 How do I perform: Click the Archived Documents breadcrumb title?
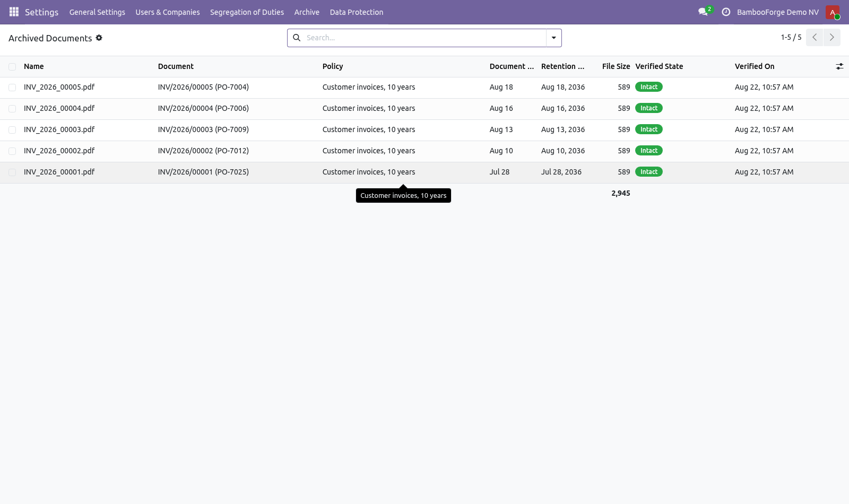pyautogui.click(x=50, y=38)
